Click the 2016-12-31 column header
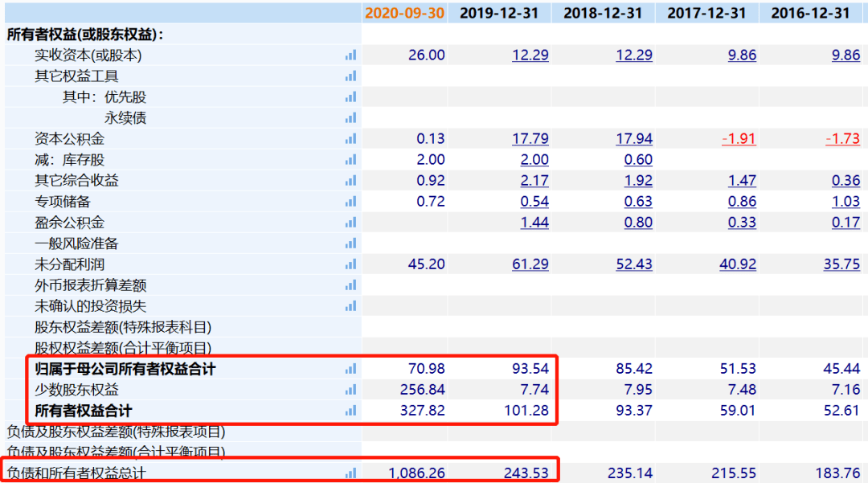 pos(810,13)
